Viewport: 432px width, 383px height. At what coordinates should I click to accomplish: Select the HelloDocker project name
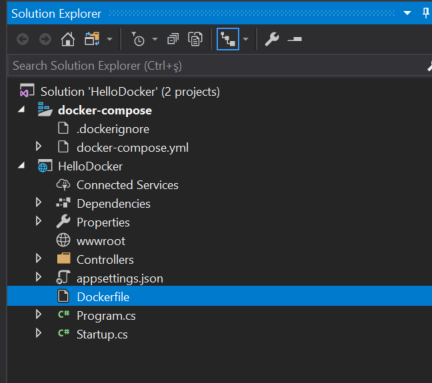point(90,166)
